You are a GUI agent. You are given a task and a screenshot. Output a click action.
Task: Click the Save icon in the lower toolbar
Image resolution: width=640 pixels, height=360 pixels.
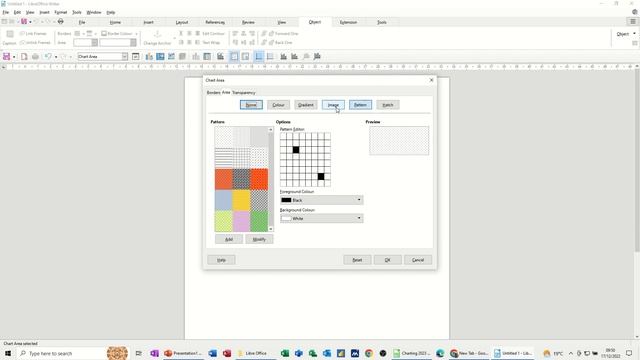click(7, 56)
